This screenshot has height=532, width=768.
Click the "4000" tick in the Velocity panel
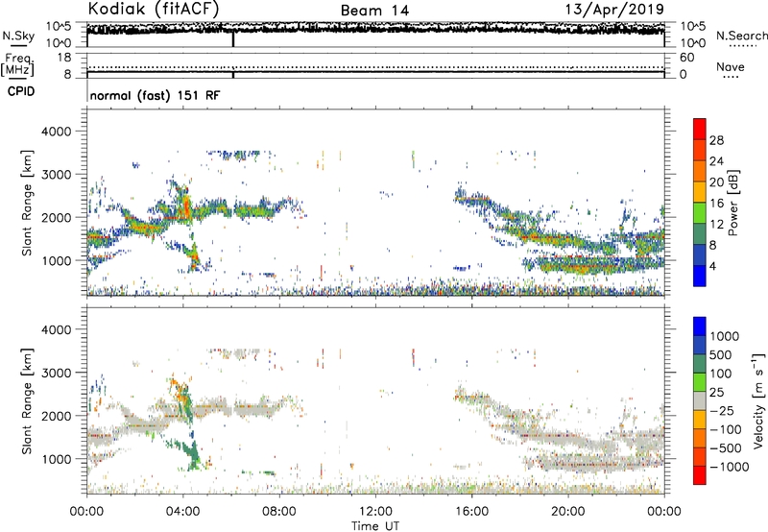[x=56, y=329]
